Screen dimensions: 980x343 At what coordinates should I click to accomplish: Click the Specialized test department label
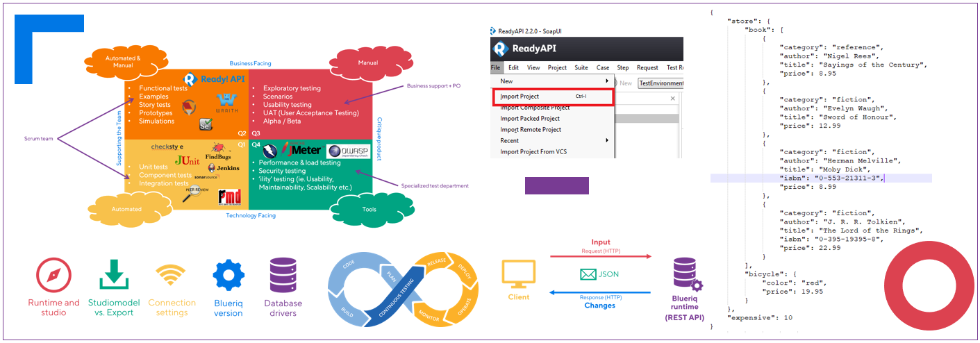[x=435, y=185]
